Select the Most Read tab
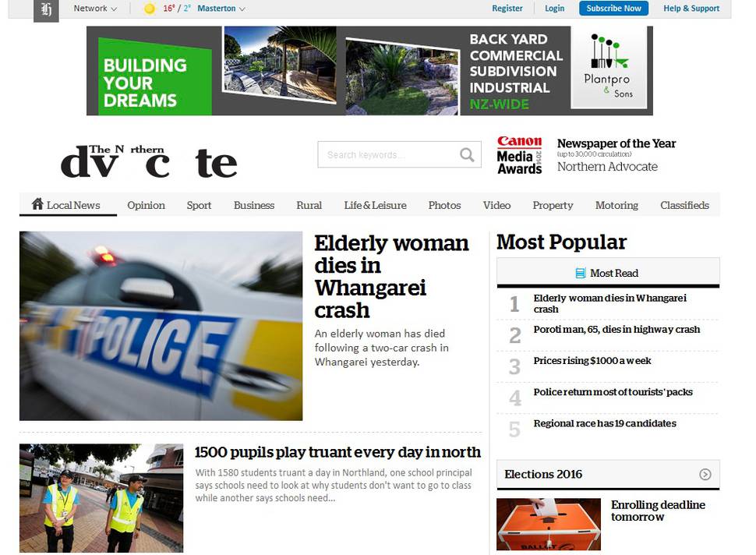This screenshot has width=756, height=555. [608, 273]
